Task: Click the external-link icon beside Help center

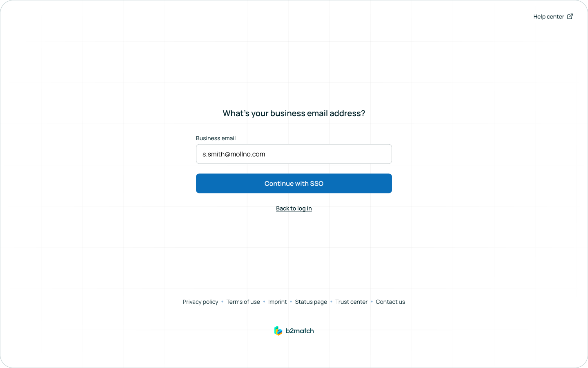Action: click(570, 16)
